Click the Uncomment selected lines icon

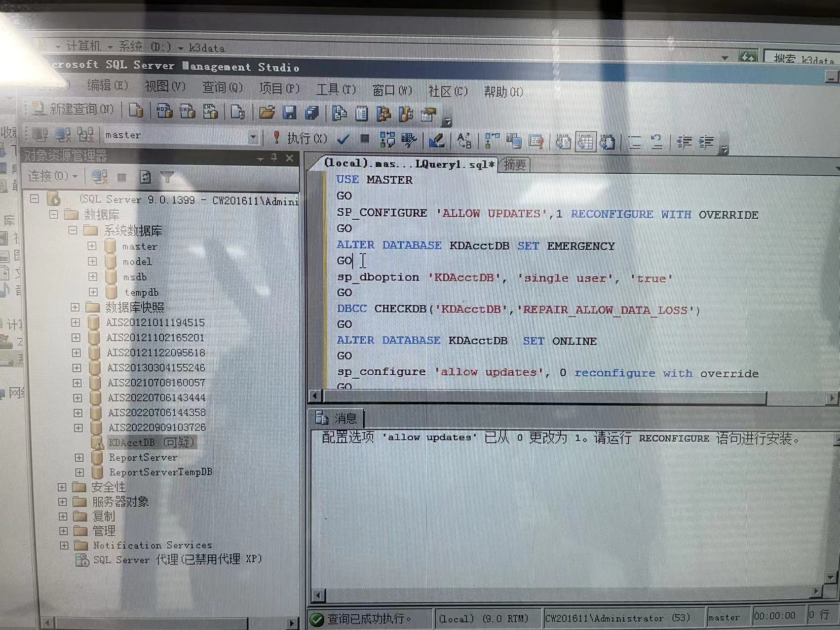[656, 143]
